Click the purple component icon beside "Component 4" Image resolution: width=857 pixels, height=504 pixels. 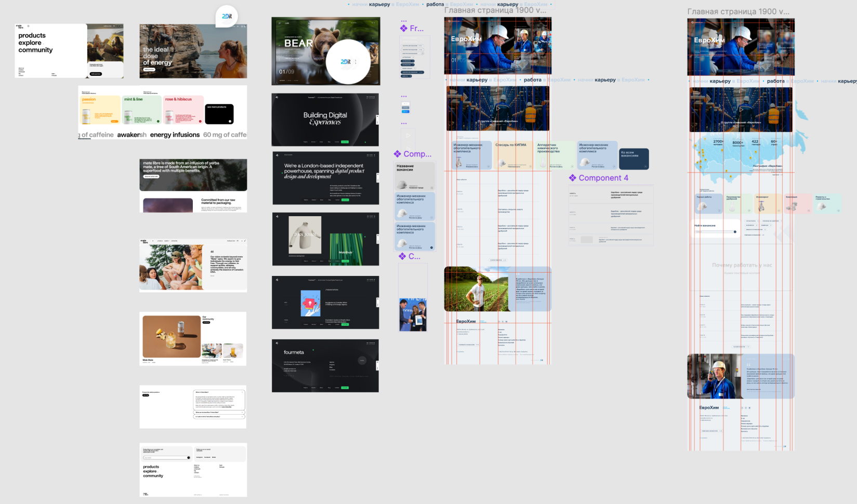pos(572,178)
